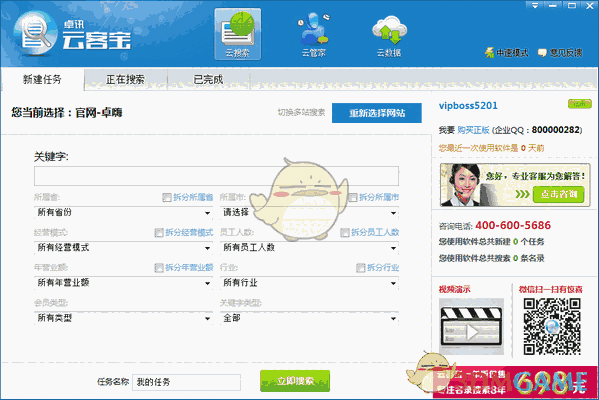
Task: Open the 云数据 cloud data module
Action: (x=389, y=36)
